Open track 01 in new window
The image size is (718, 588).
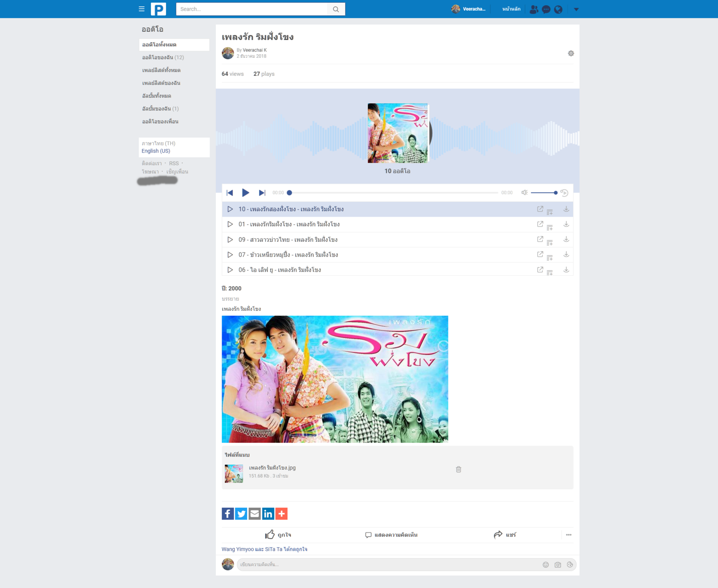[540, 224]
